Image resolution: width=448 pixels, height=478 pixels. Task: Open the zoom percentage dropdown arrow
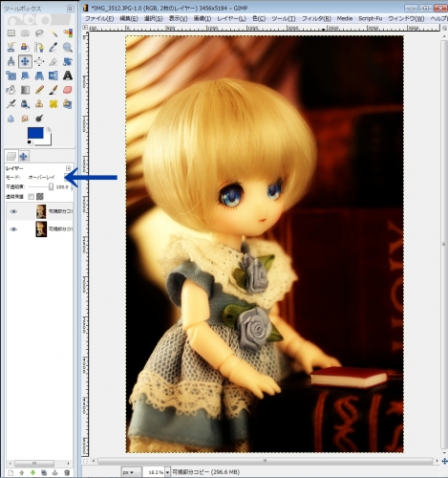[x=168, y=472]
